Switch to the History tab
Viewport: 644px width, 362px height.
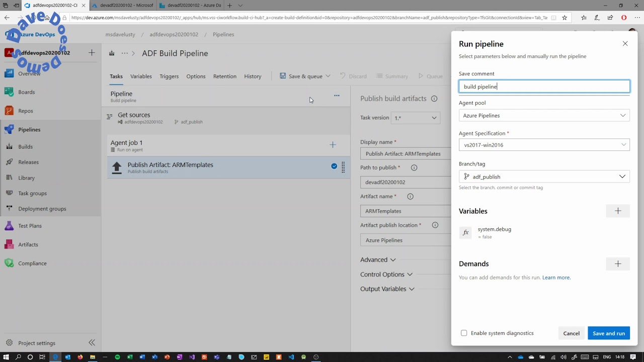253,76
